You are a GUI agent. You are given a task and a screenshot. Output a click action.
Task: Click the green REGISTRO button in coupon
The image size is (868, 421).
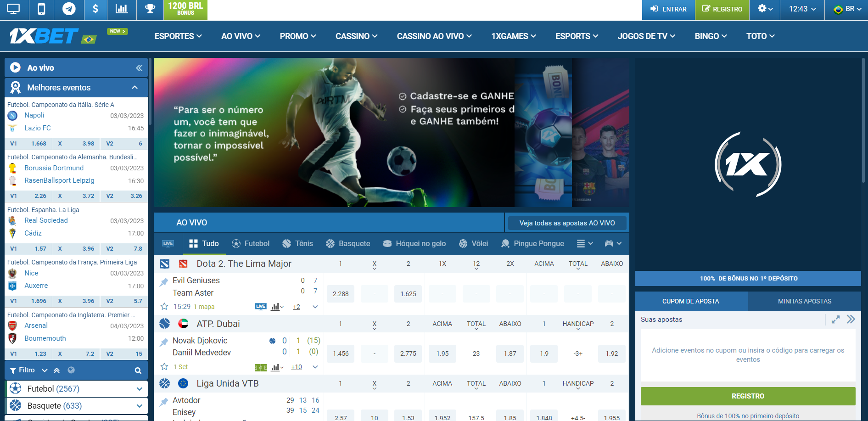748,396
